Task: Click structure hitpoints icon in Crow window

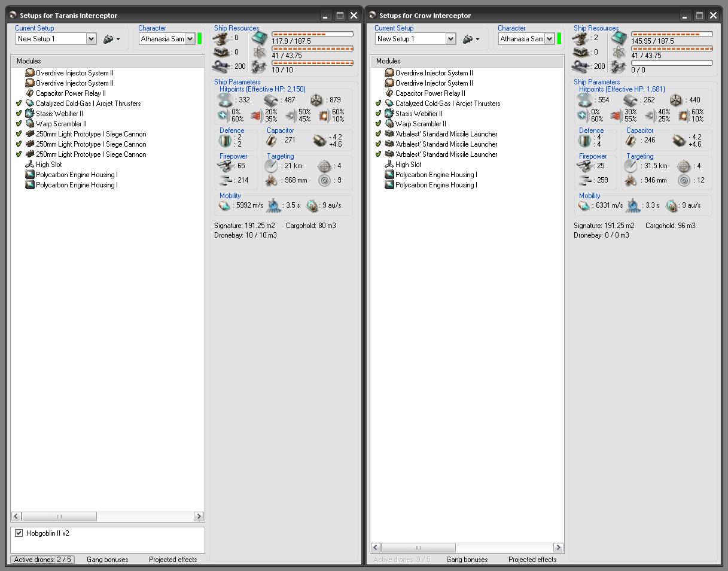Action: coord(676,99)
